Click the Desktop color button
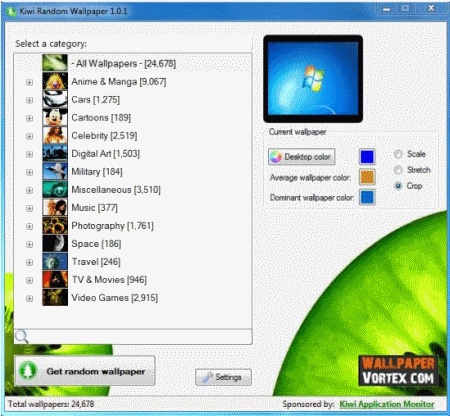This screenshot has width=450, height=416. point(302,157)
